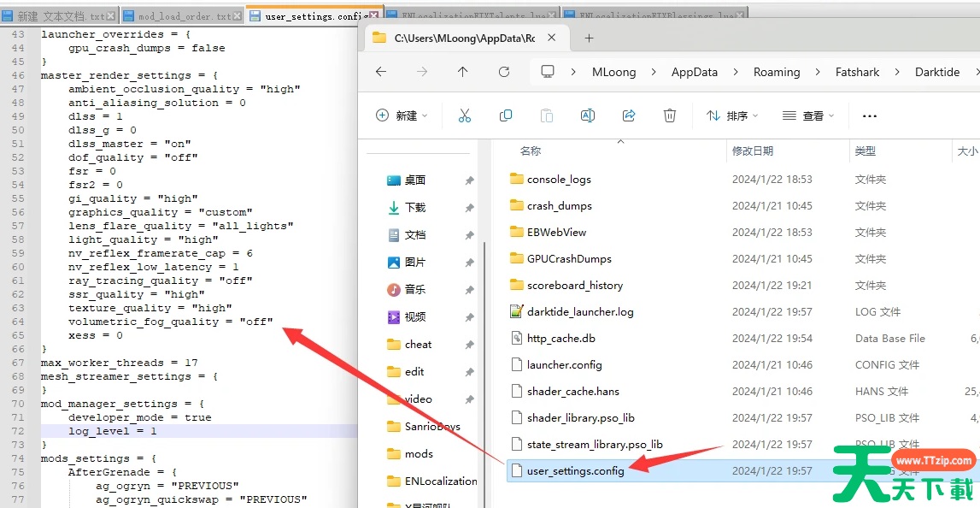The image size is (980, 508).
Task: Open the see more options menu
Action: pos(870,115)
